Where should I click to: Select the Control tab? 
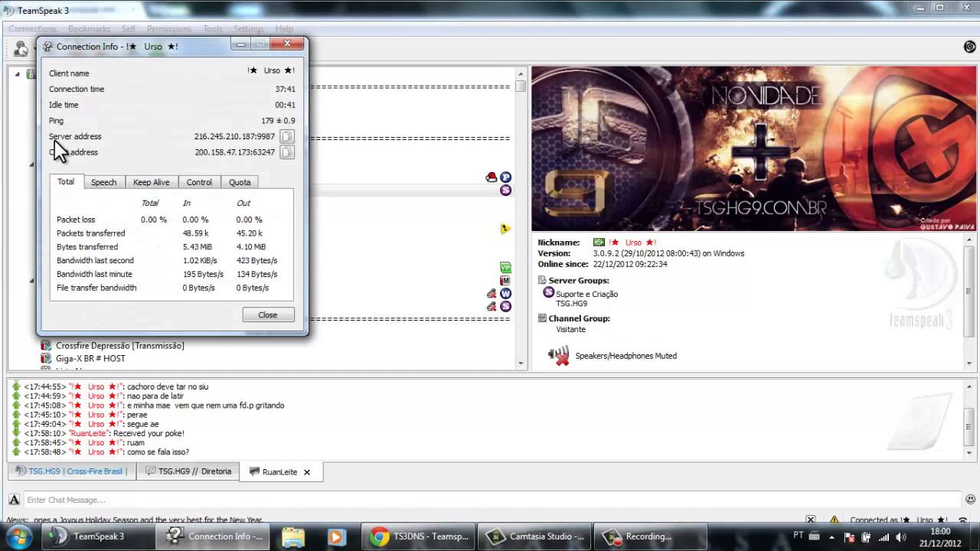pos(199,182)
